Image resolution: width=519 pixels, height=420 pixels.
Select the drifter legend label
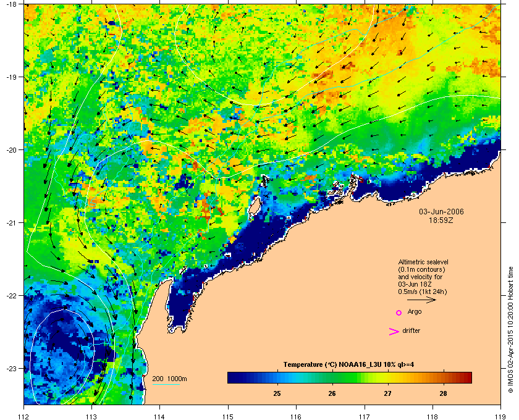[x=411, y=330]
